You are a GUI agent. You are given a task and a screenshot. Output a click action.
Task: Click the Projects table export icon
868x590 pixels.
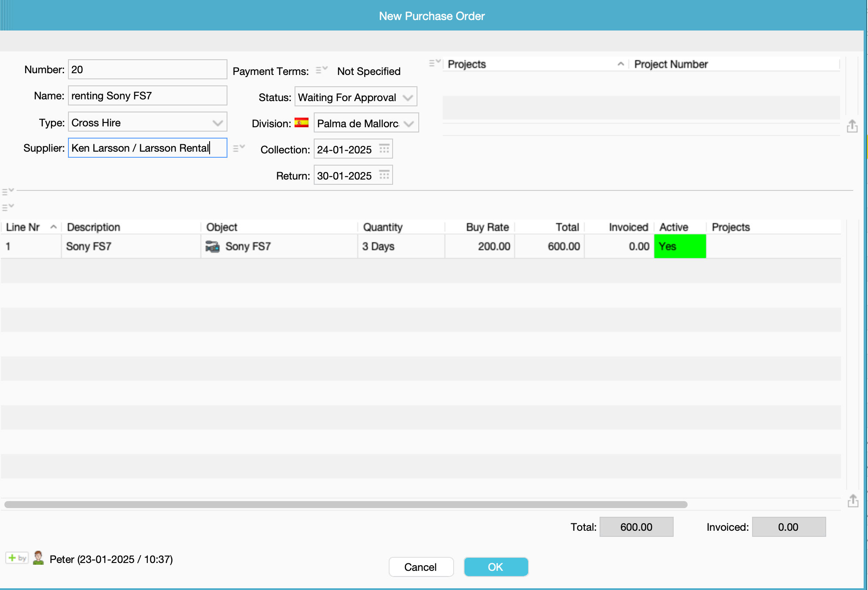click(x=852, y=126)
